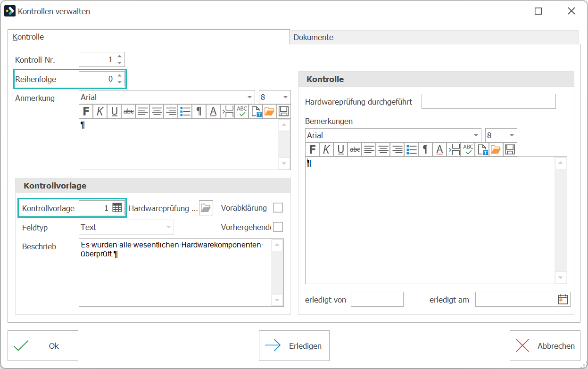Open Bemerkungen font dropdown Arial
Screen dimensions: 588x369
tap(393, 135)
